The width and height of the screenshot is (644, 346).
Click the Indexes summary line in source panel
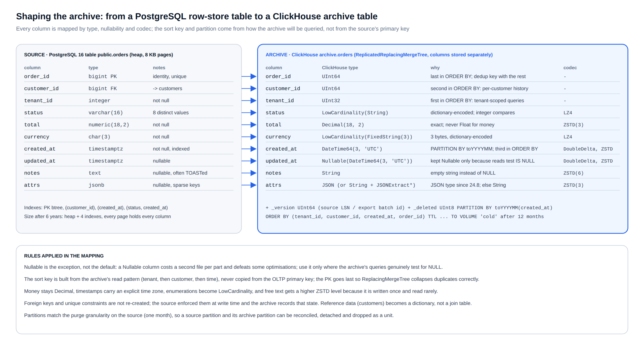[96, 207]
